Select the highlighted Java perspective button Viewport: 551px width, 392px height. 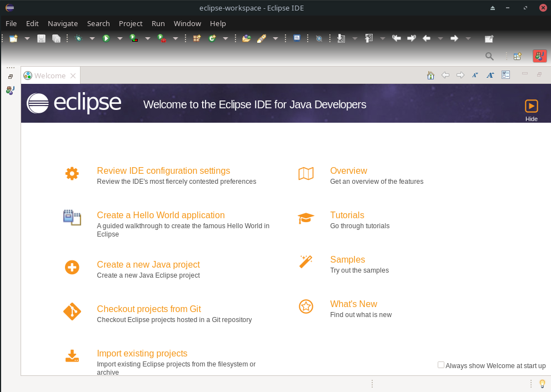[539, 56]
